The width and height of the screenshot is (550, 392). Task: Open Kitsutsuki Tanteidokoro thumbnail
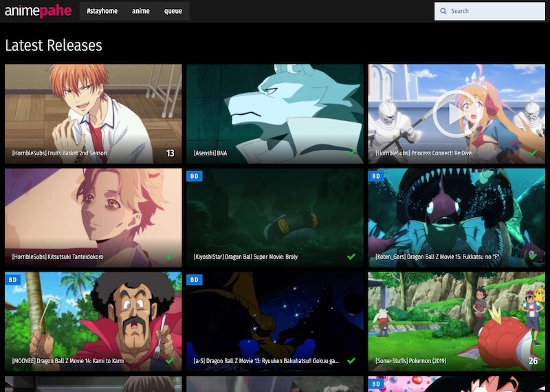point(93,217)
